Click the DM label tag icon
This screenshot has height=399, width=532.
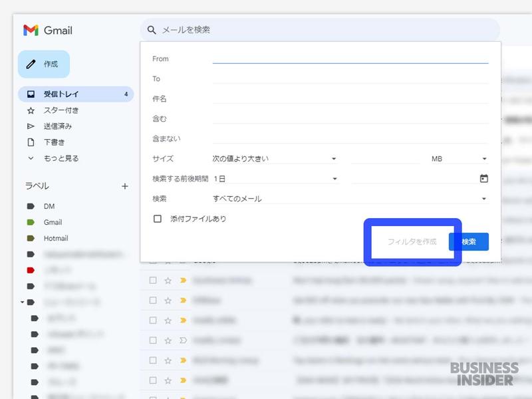click(x=31, y=206)
